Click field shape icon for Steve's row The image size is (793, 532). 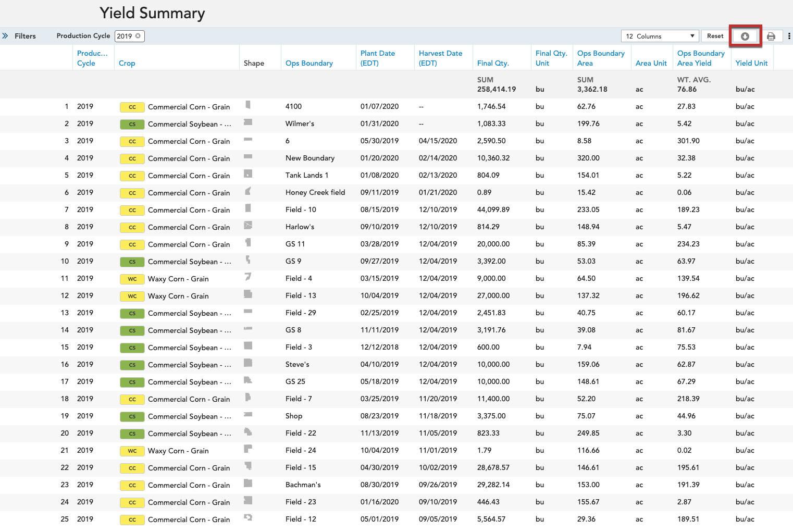pyautogui.click(x=248, y=363)
